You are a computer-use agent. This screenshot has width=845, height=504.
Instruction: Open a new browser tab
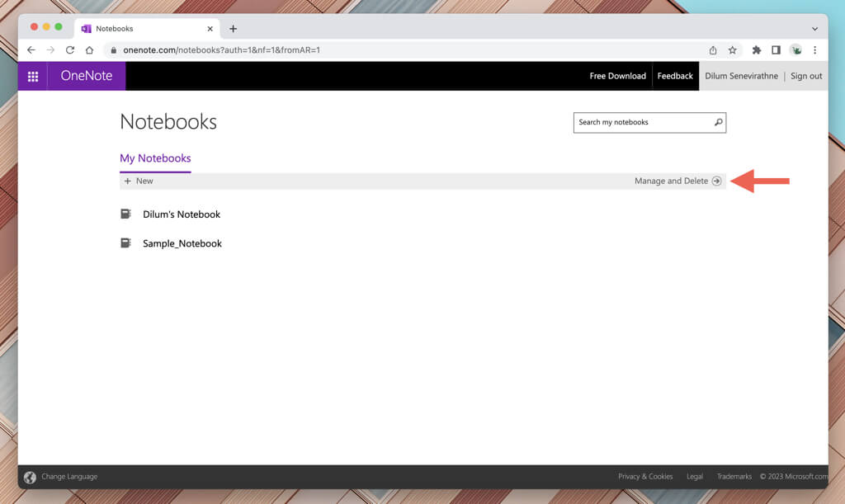pyautogui.click(x=233, y=28)
